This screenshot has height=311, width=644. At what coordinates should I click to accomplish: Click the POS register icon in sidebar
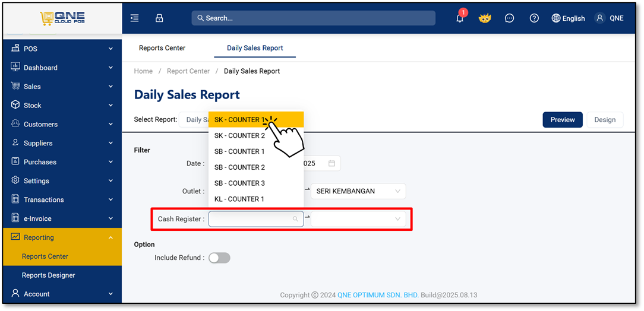15,49
